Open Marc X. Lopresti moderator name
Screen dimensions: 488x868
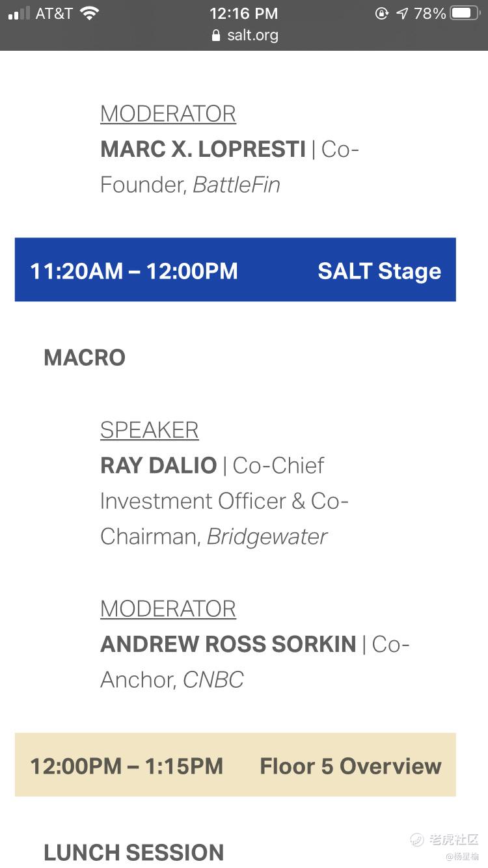203,150
